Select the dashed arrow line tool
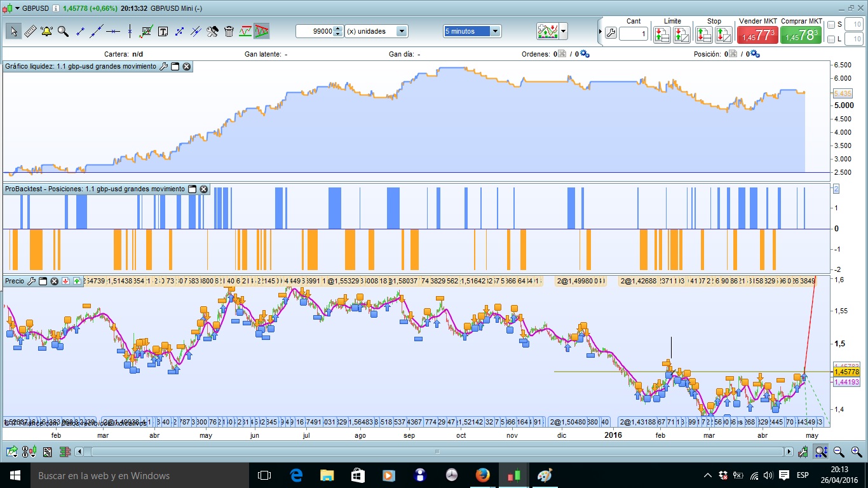The width and height of the screenshot is (868, 488). click(x=179, y=31)
